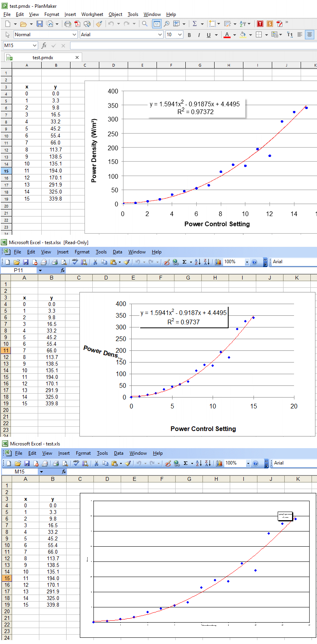This screenshot has height=644, width=317.
Task: Click the Save icon in PlanMaker toolbar
Action: pos(39,24)
